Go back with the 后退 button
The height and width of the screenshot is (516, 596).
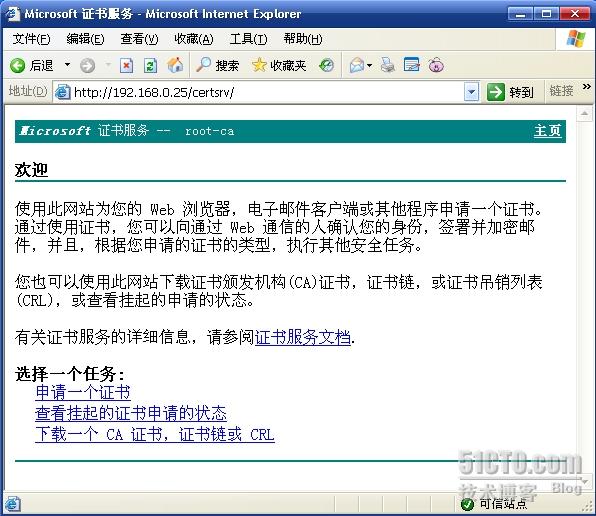click(x=32, y=66)
